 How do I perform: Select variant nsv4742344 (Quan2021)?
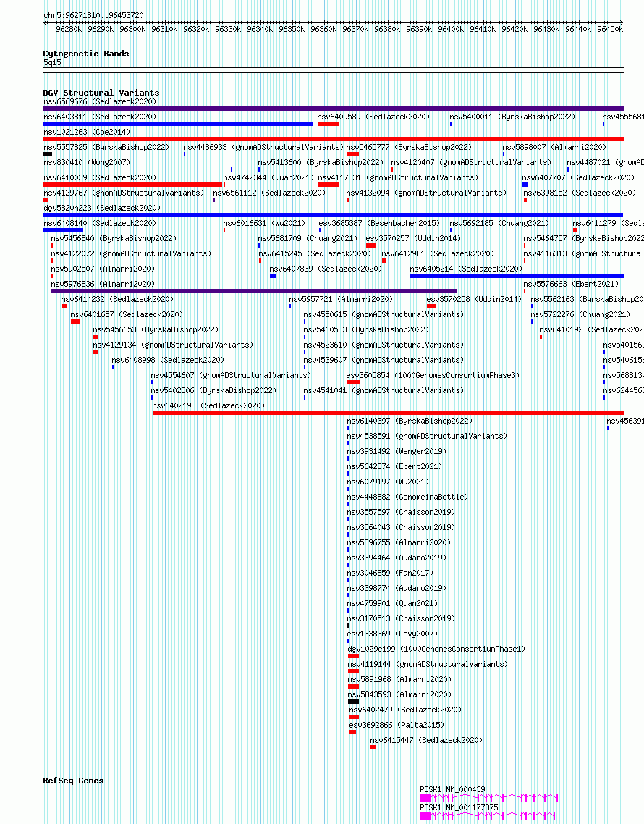click(268, 177)
